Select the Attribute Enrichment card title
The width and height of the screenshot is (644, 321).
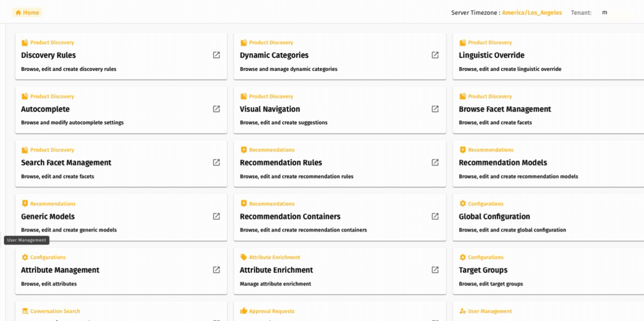click(x=276, y=270)
